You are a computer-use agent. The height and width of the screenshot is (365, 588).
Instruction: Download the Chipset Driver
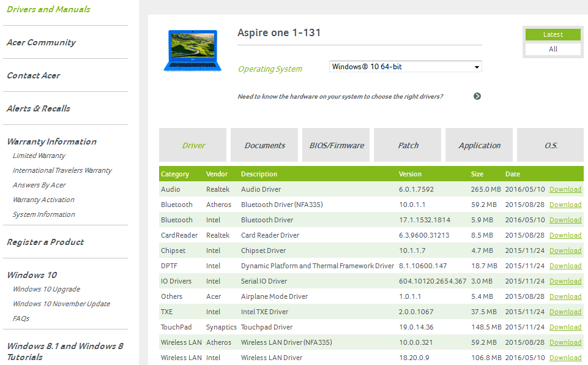(565, 250)
